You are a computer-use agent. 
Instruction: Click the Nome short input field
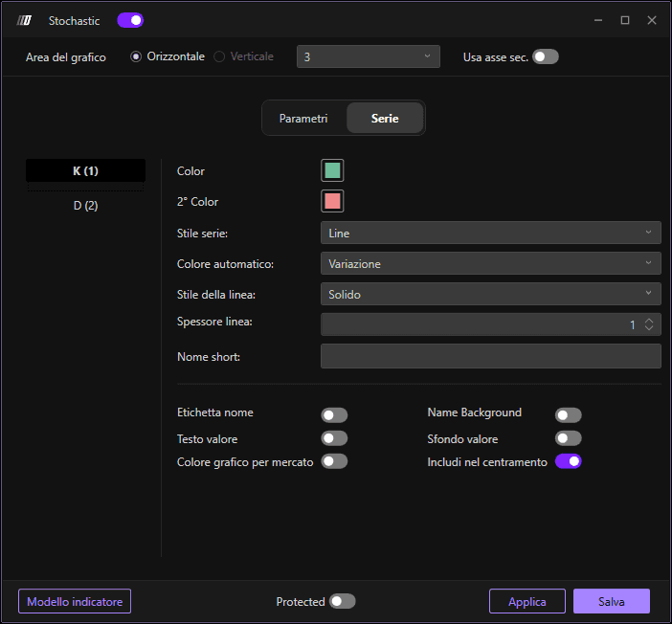pyautogui.click(x=491, y=356)
